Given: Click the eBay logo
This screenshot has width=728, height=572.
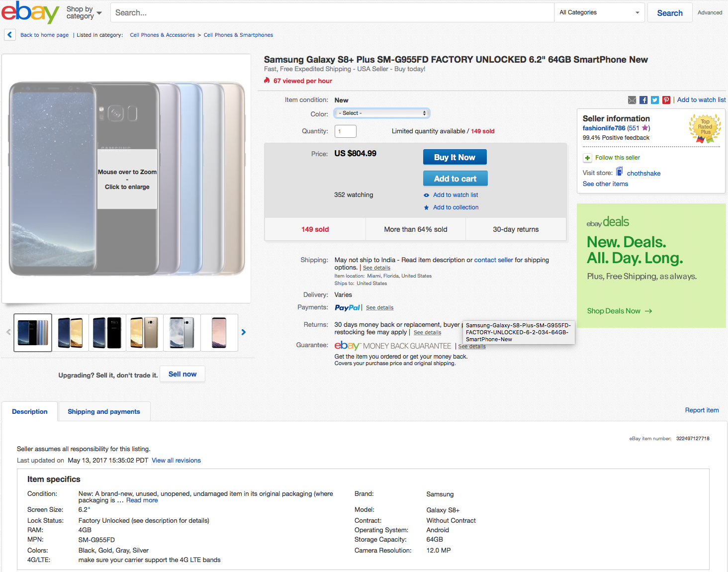Looking at the screenshot, I should coord(30,12).
